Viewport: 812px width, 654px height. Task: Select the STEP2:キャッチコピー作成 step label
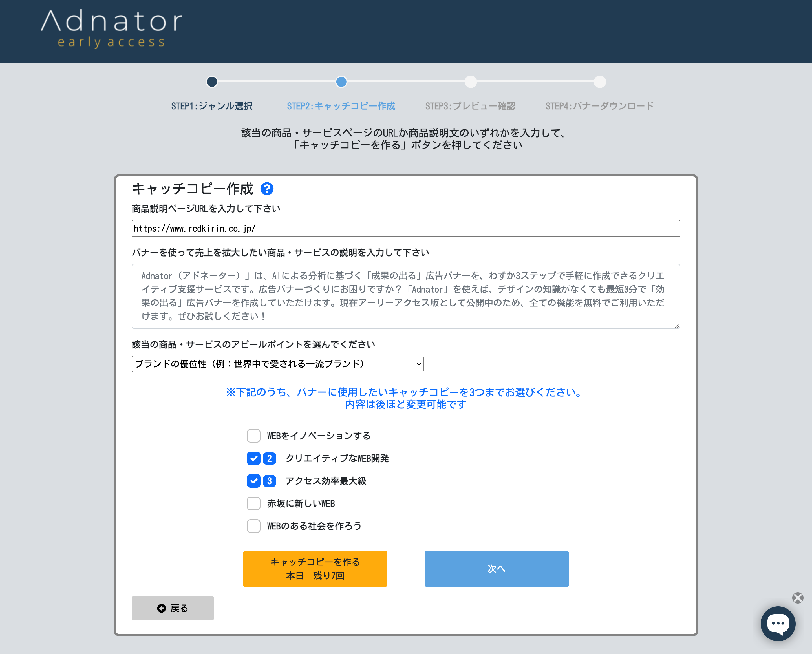tap(341, 106)
